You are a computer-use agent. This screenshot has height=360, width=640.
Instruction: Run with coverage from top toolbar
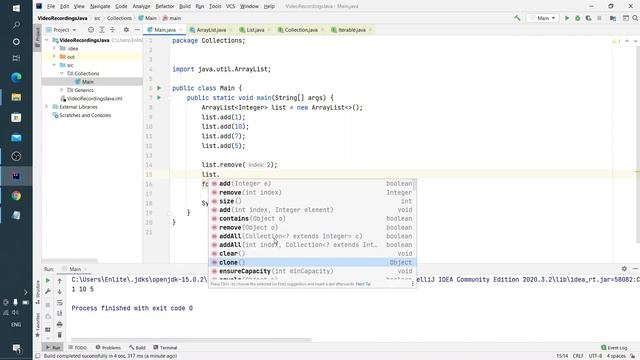coord(588,18)
